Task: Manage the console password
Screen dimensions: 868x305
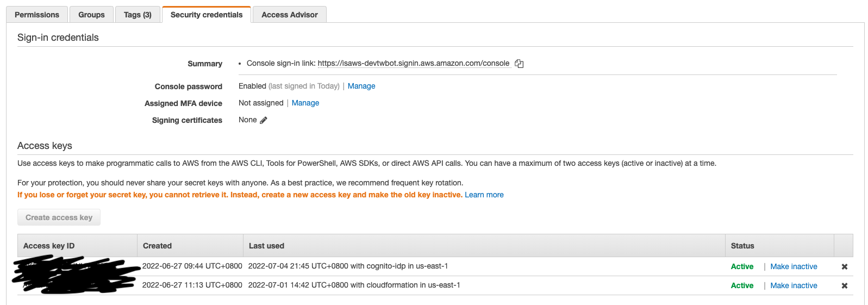Action: pos(361,86)
